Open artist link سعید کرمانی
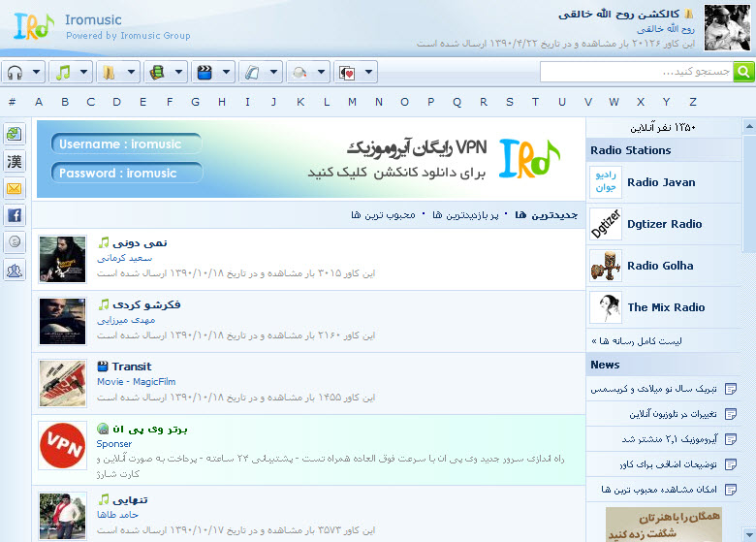Screen dimensions: 756x542 124,258
